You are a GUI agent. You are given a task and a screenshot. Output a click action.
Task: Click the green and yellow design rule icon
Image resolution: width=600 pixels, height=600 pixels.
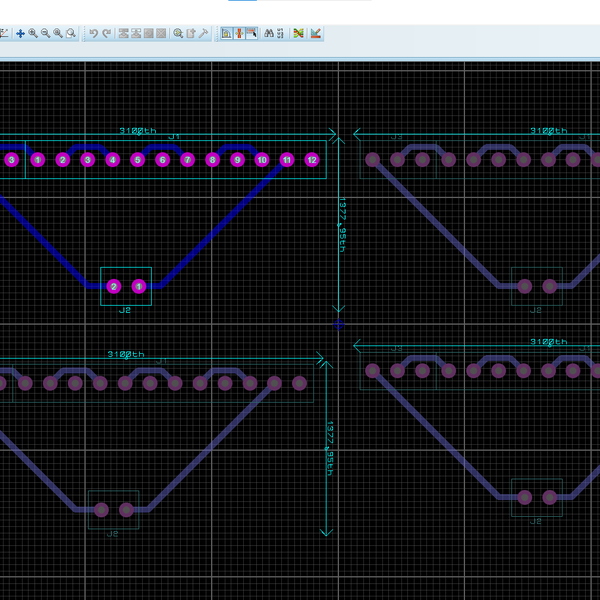click(x=298, y=33)
